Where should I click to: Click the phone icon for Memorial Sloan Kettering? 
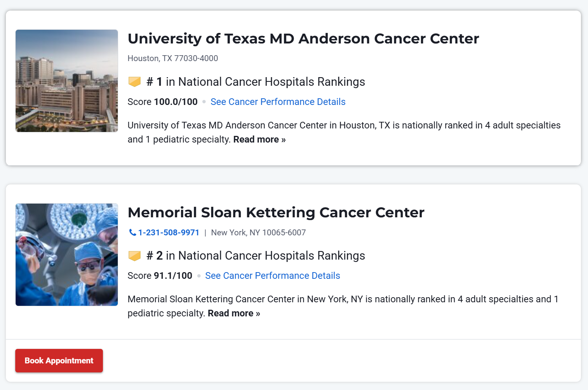[133, 233]
